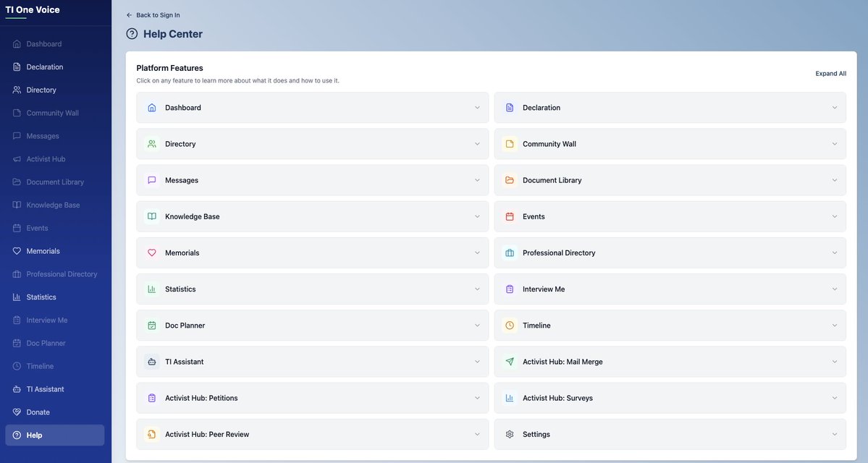Screen dimensions: 868x463
Task: Click the Declaration document icon in sidebar
Action: click(17, 67)
